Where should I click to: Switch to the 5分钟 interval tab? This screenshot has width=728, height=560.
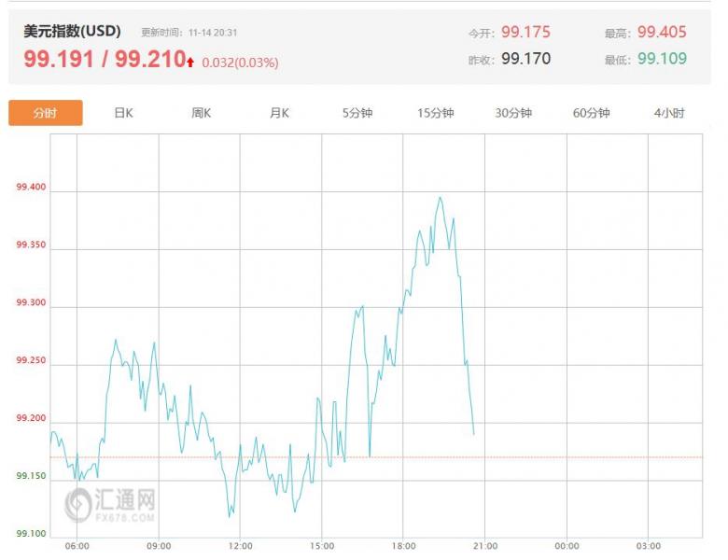click(x=357, y=113)
